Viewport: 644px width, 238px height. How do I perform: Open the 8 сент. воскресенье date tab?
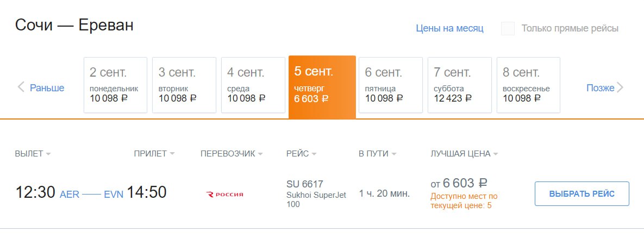click(528, 85)
